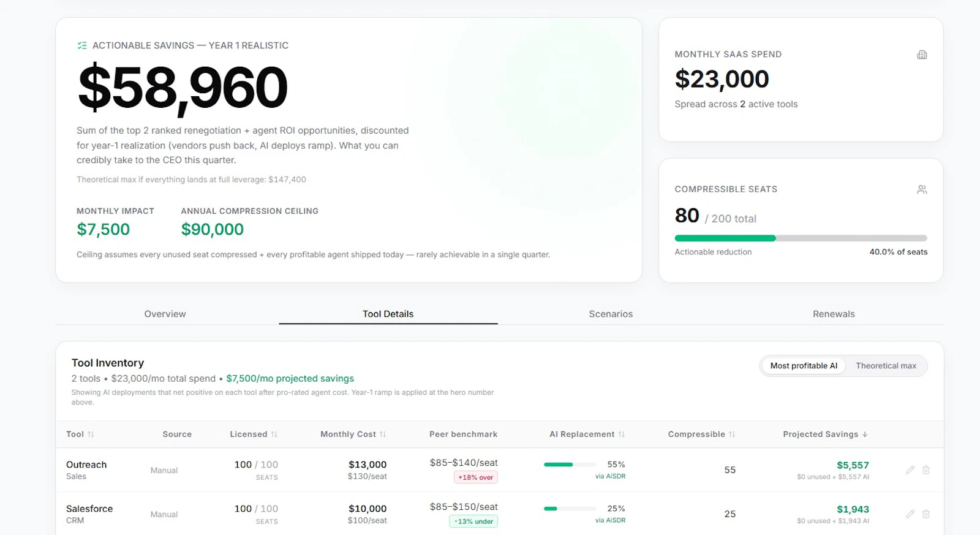Click the $23,000 monthly spend value
The height and width of the screenshot is (535, 980).
click(x=722, y=79)
